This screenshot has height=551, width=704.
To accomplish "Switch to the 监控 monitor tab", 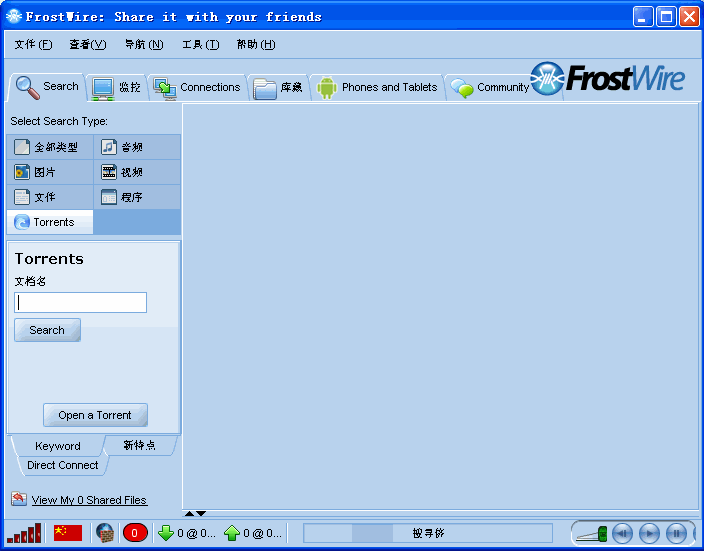I will (117, 87).
